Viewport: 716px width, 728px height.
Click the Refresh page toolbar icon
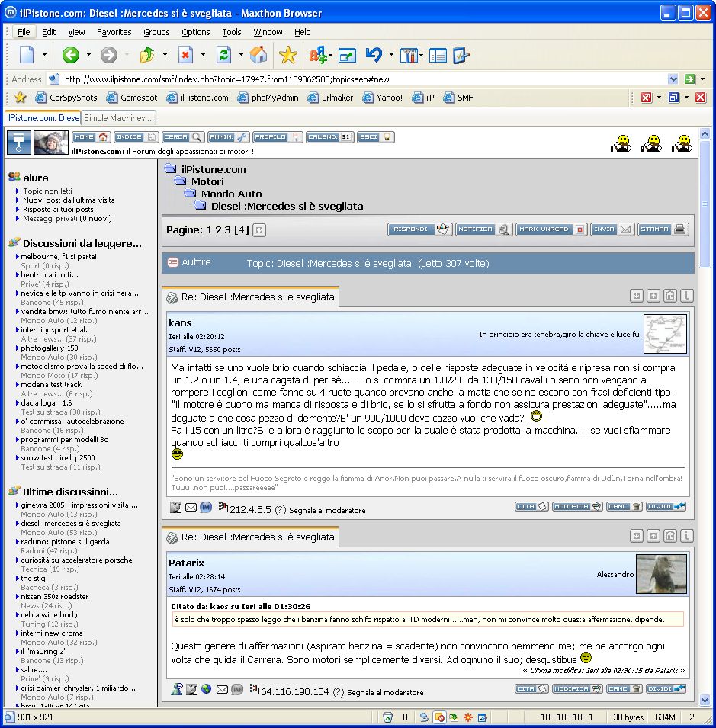click(223, 55)
